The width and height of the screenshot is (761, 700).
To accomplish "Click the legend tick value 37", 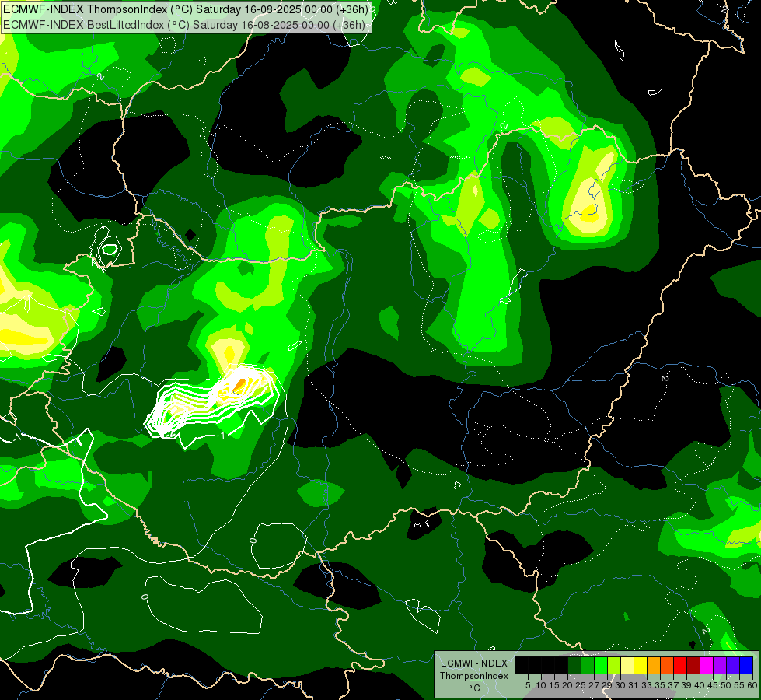I will pyautogui.click(x=673, y=685).
